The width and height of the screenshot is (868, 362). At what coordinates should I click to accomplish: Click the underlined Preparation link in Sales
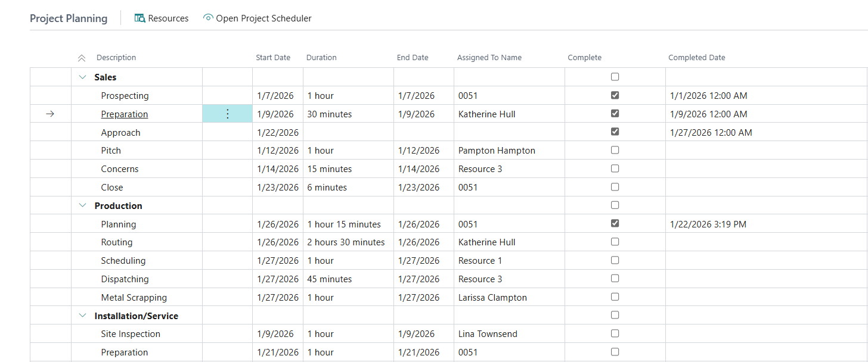pos(125,114)
